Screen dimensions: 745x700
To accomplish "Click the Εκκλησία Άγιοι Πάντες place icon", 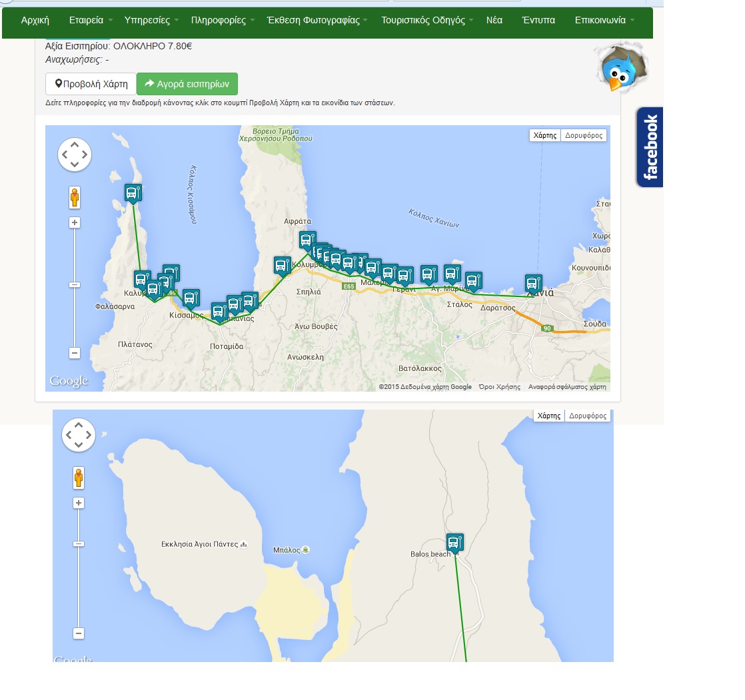I will pos(244,545).
